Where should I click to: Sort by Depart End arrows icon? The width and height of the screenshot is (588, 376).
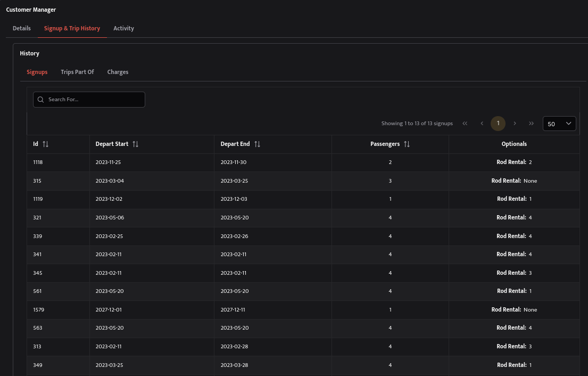[x=257, y=144]
